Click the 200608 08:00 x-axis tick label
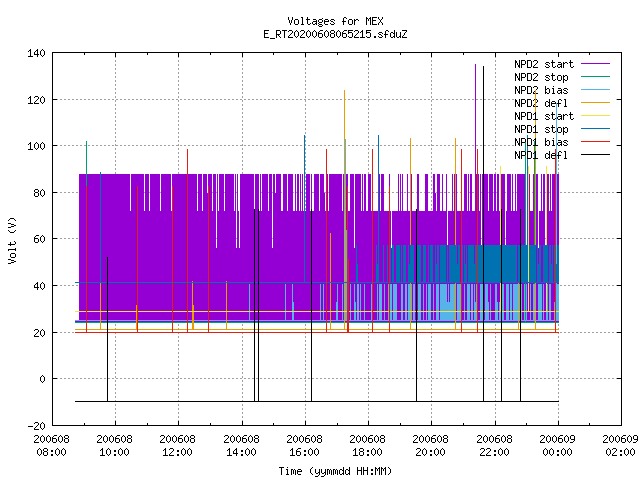Screen dimensions: 640x480 pos(51,446)
